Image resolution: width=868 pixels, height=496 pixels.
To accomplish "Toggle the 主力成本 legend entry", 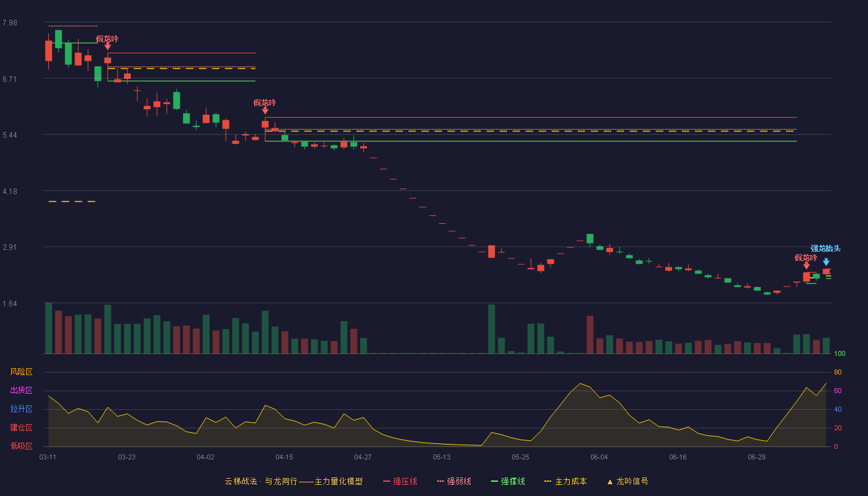I will tap(565, 481).
